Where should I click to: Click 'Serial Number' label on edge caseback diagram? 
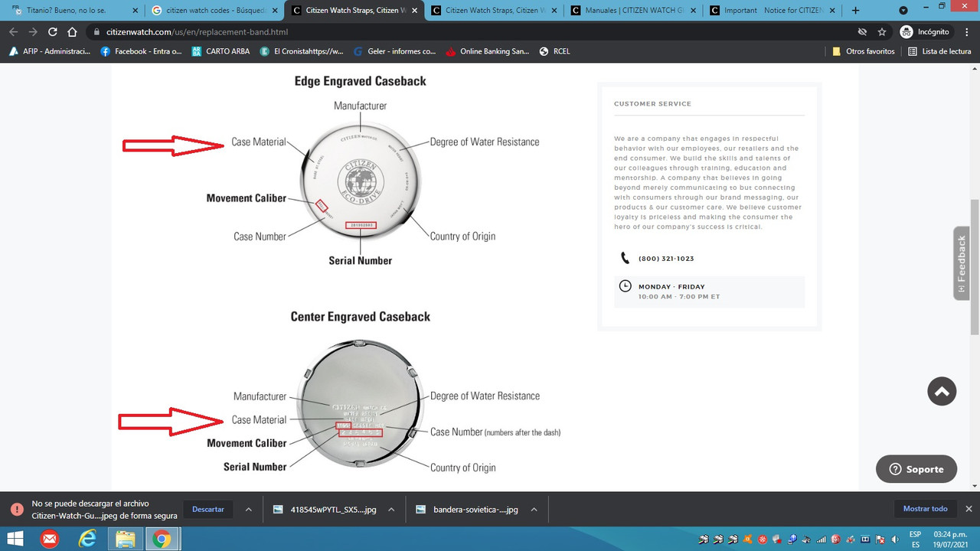[360, 261]
